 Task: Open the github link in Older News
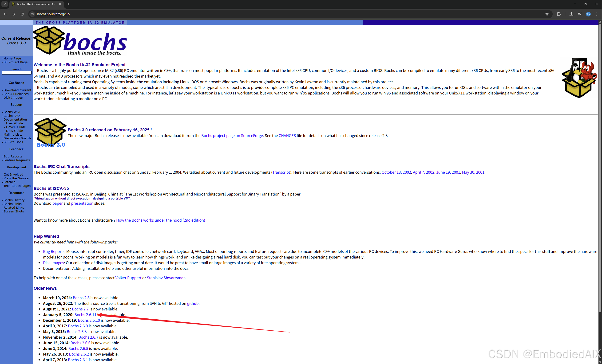pyautogui.click(x=193, y=303)
